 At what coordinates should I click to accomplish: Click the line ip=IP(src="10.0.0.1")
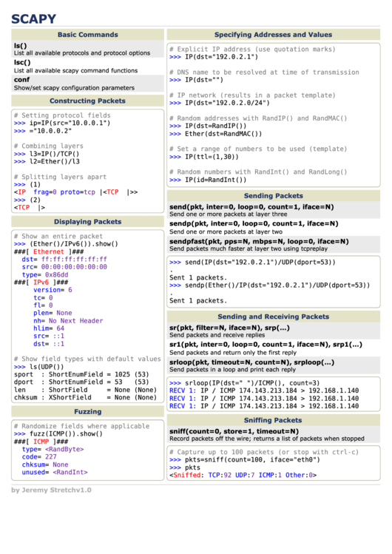coord(62,123)
